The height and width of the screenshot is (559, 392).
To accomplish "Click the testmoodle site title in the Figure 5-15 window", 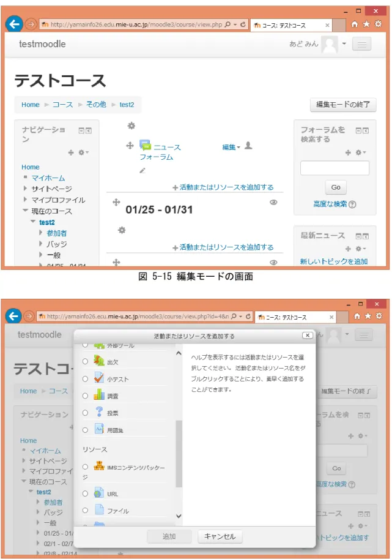I will point(42,44).
